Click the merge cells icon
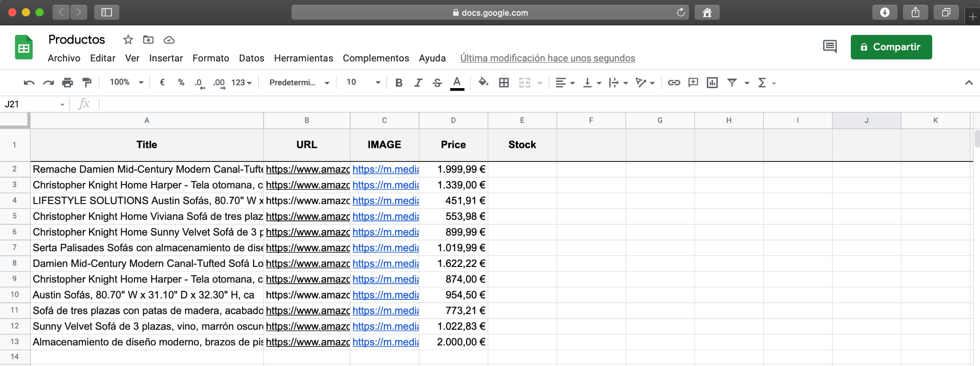 click(524, 82)
